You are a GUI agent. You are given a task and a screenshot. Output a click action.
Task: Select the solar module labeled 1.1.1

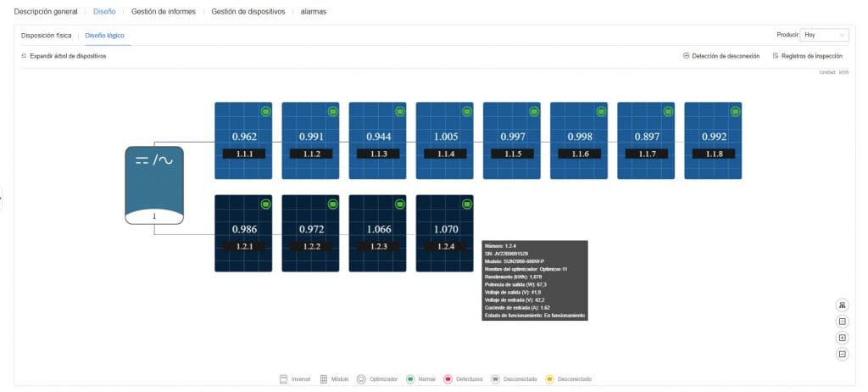tap(243, 141)
